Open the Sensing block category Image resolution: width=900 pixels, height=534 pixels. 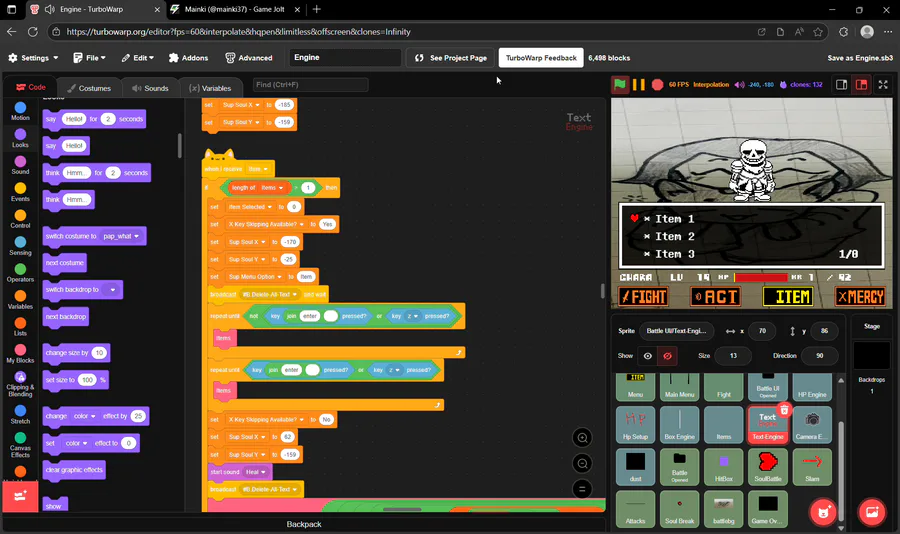(x=20, y=246)
